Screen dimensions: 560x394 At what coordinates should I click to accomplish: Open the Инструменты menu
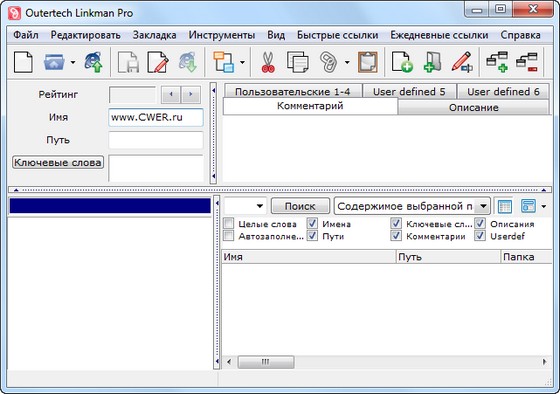(x=222, y=35)
